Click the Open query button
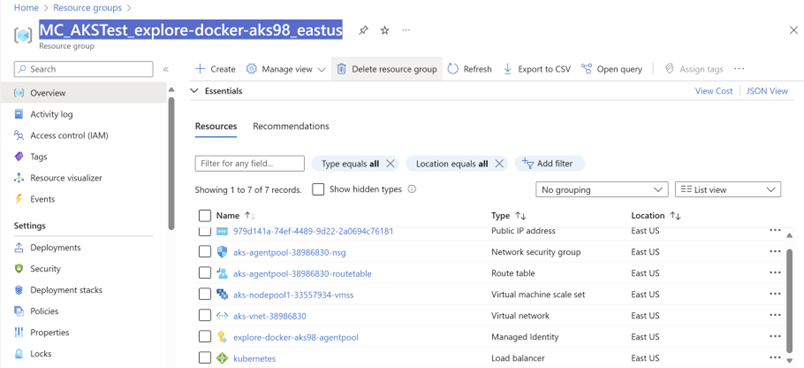 pos(612,69)
